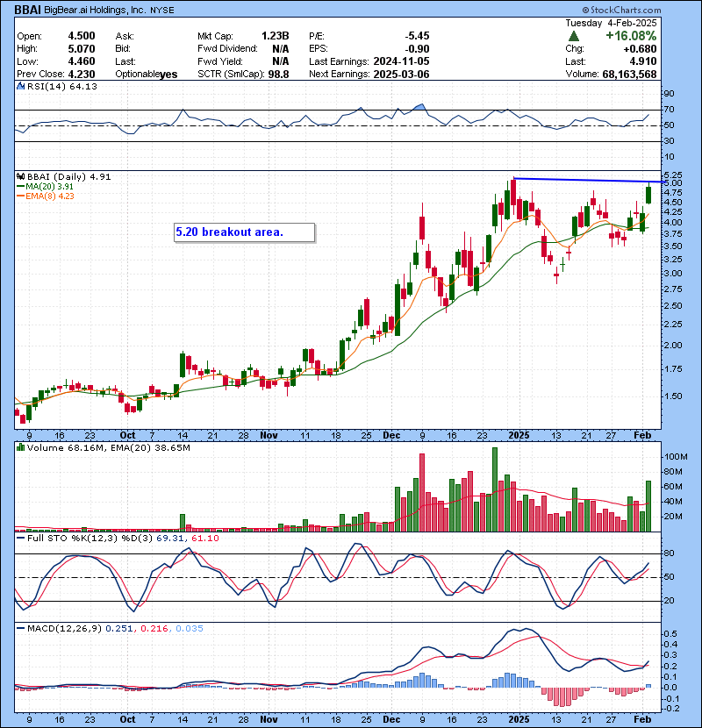
Task: Click the 5.25 label on the price axis
Action: point(673,175)
